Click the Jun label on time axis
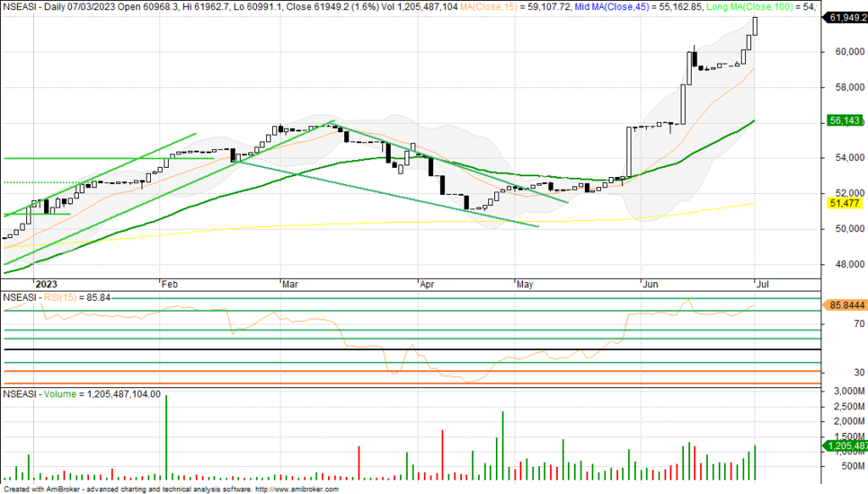Viewport: 868px width, 494px height. coord(651,286)
